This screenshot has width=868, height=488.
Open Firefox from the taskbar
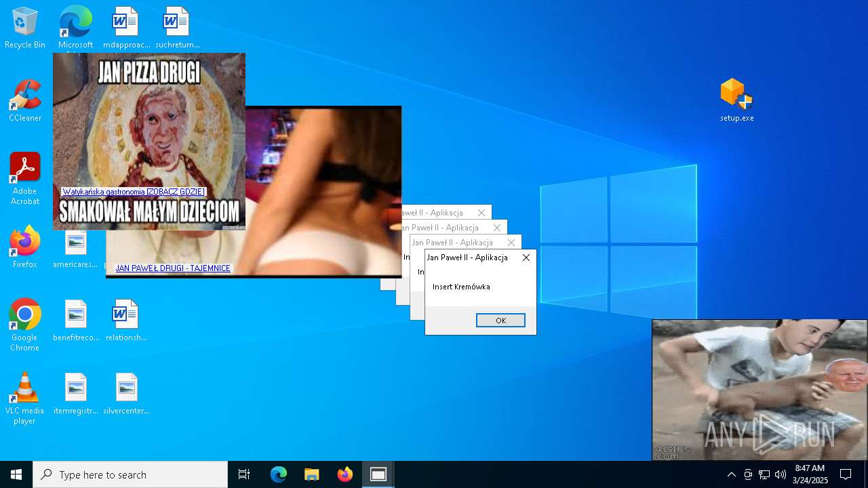[x=345, y=474]
